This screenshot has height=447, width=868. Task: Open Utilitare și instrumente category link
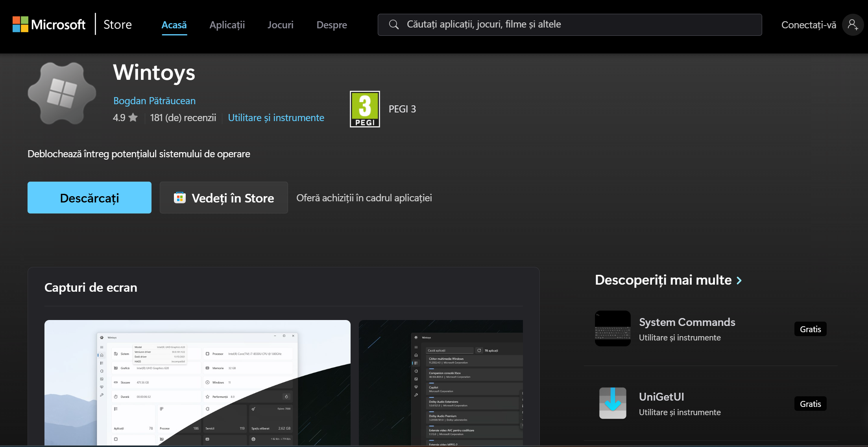click(x=276, y=118)
